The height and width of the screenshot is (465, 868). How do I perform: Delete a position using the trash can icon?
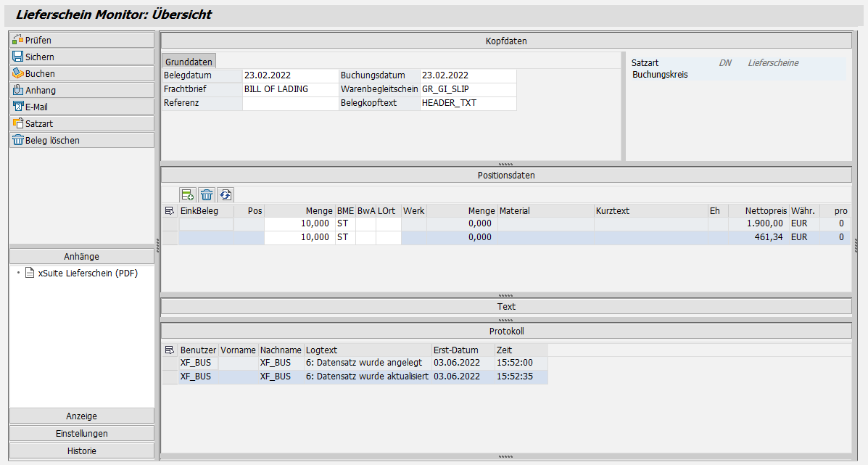(x=207, y=194)
